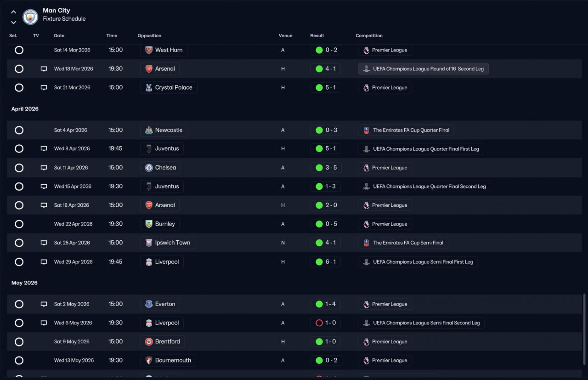Viewport: 588px width, 380px height.
Task: Click TV icon for Ipswich Town semi final
Action: pyautogui.click(x=44, y=243)
